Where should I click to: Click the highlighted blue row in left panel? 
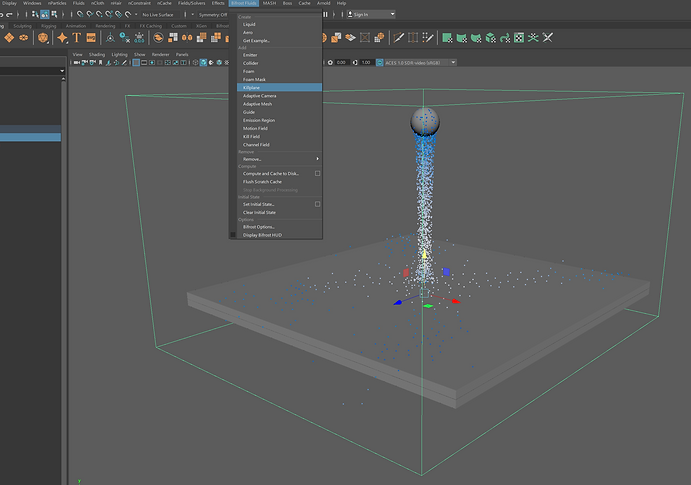pyautogui.click(x=30, y=137)
